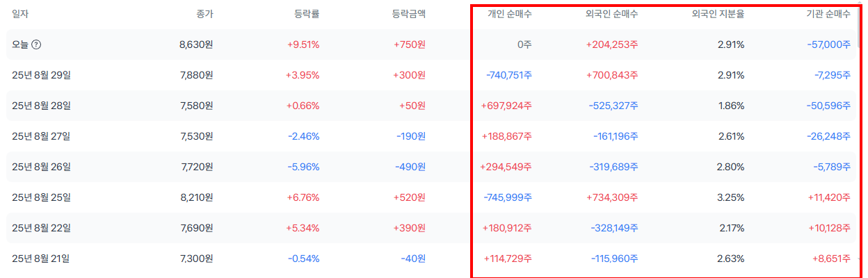Click the -57,000주 institutional net buy value
868x278 pixels.
coord(830,44)
